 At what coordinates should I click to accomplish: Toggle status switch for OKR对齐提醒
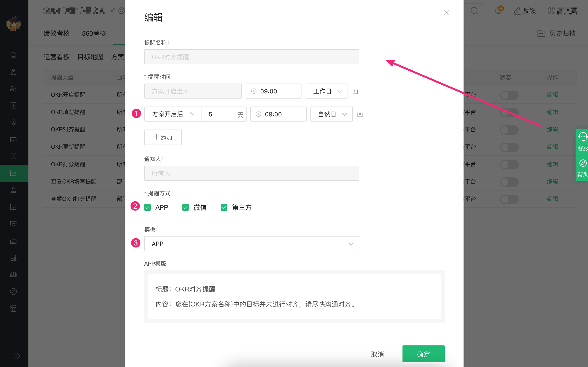[509, 130]
